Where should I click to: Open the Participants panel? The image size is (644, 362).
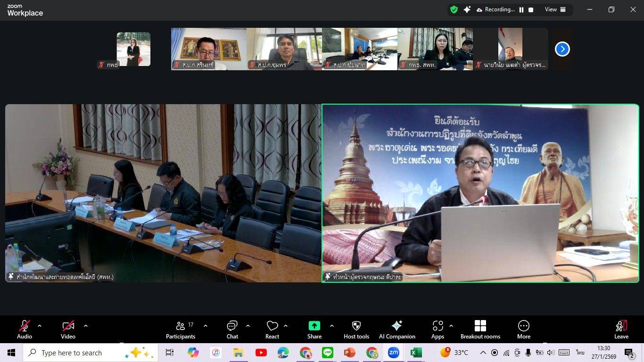pos(180,329)
